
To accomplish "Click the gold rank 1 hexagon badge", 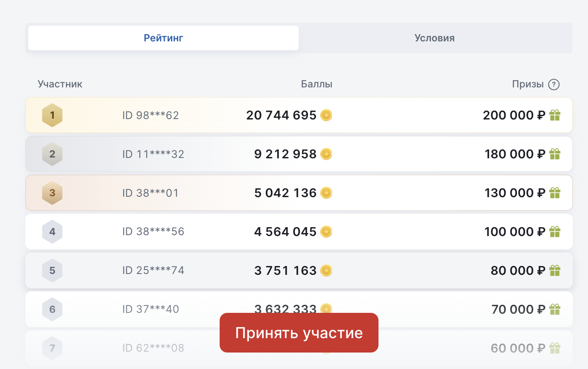I will click(52, 115).
